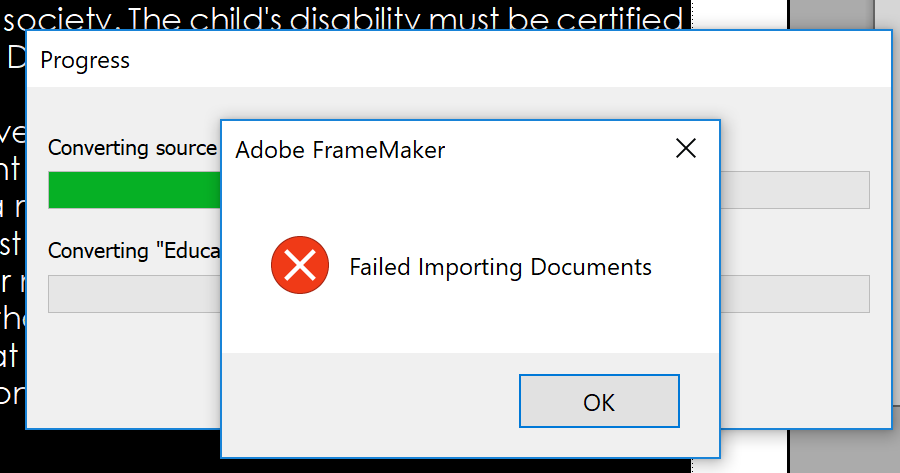Click the Converting "Educa label text
Screen dimensions: 900x473
click(x=134, y=251)
